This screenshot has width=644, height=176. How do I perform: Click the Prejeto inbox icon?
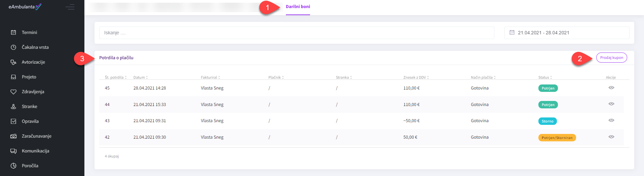click(13, 77)
